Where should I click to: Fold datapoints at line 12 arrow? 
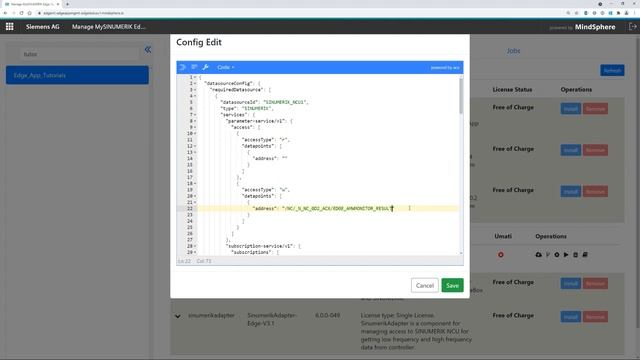click(195, 146)
